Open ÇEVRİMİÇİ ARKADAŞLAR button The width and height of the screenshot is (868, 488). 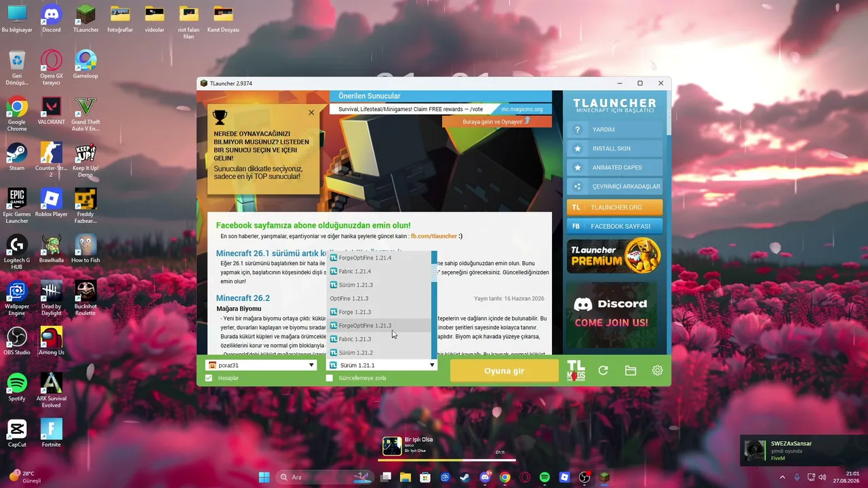click(x=614, y=186)
